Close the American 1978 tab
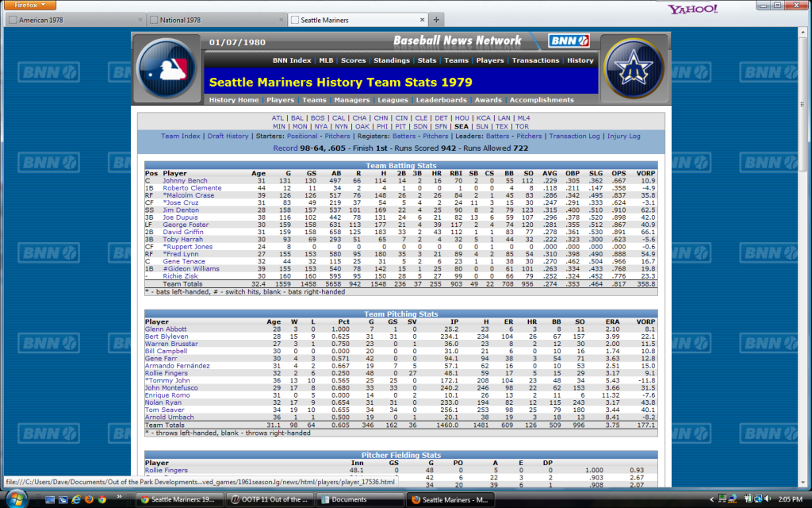The image size is (812, 508). point(140,20)
